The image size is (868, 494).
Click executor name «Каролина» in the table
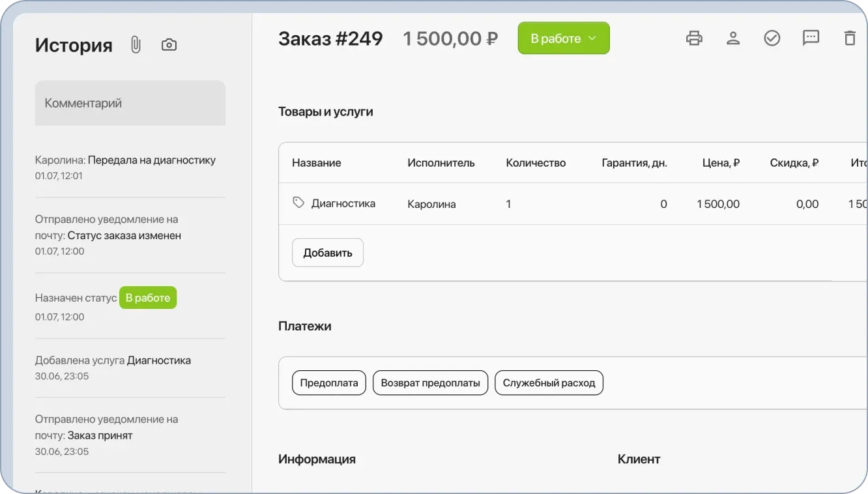(x=432, y=203)
